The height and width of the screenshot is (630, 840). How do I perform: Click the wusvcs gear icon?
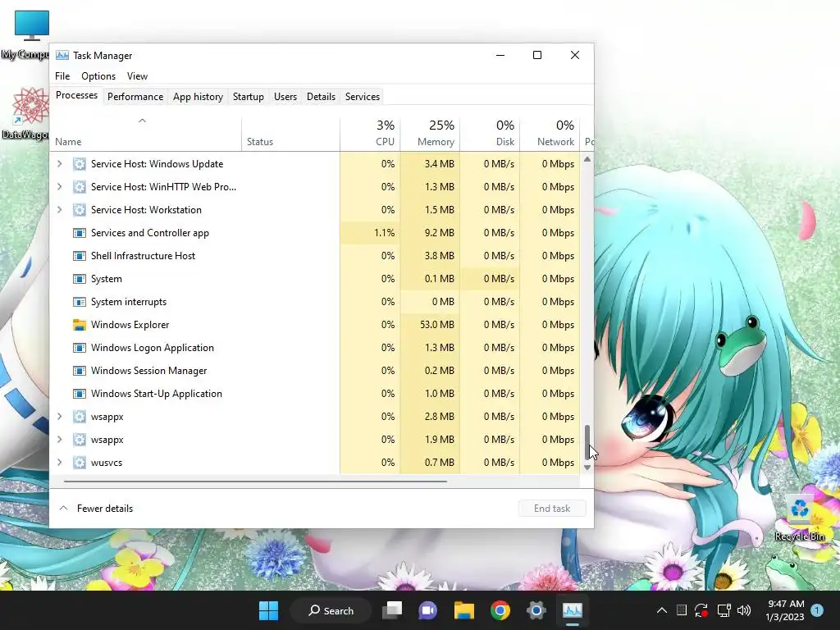[x=80, y=463]
